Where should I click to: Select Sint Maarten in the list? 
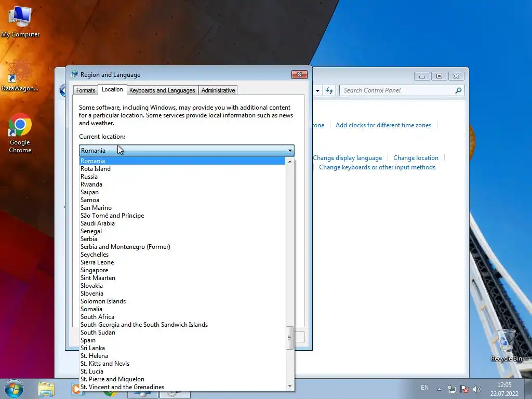click(182, 278)
